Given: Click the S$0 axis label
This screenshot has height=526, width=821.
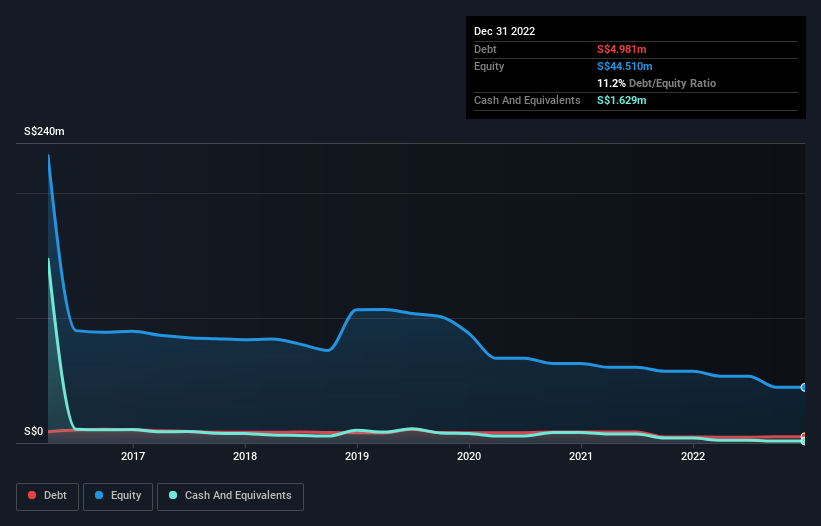Looking at the screenshot, I should pos(34,432).
